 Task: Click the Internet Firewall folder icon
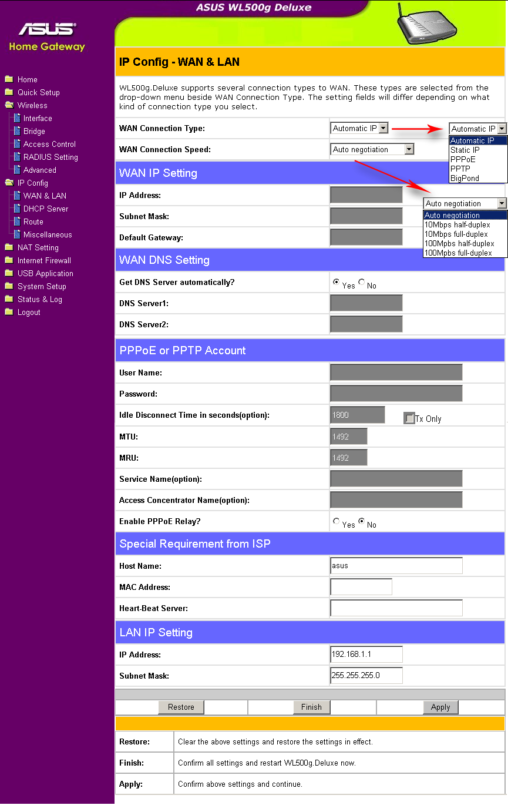9,260
